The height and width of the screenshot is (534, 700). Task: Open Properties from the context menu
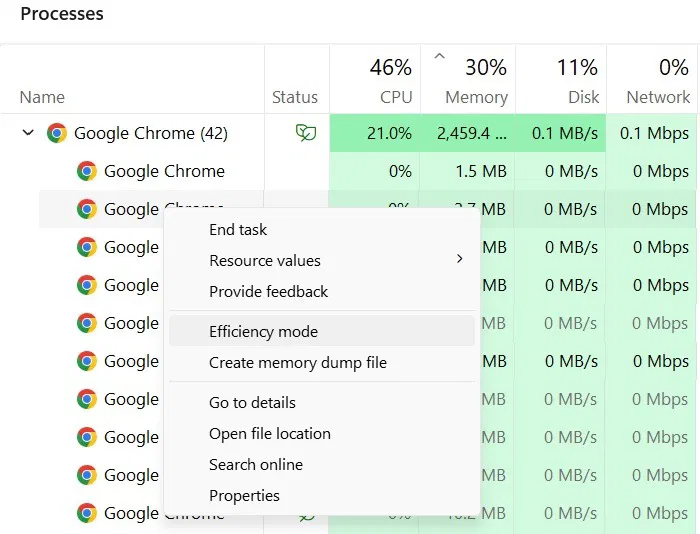coord(244,495)
